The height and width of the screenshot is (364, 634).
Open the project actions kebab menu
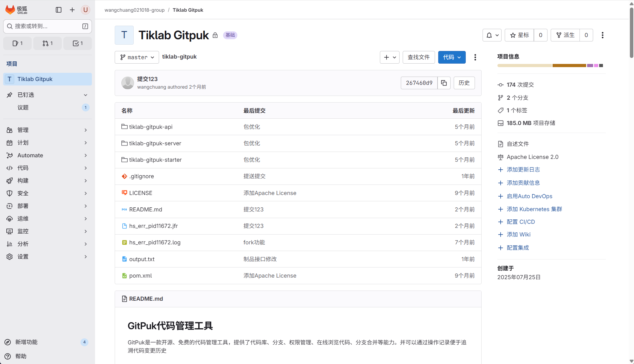click(602, 35)
